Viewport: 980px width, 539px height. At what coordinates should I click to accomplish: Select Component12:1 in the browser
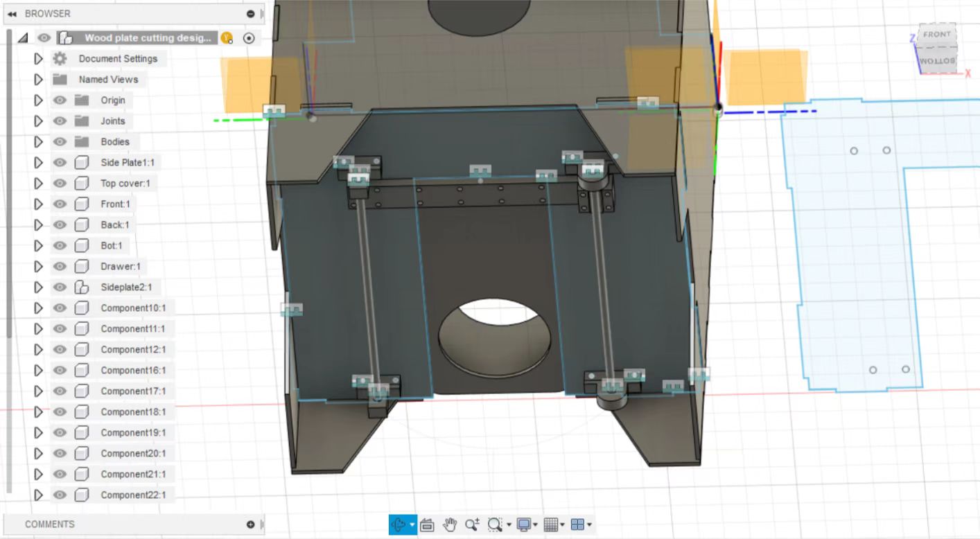(x=133, y=349)
